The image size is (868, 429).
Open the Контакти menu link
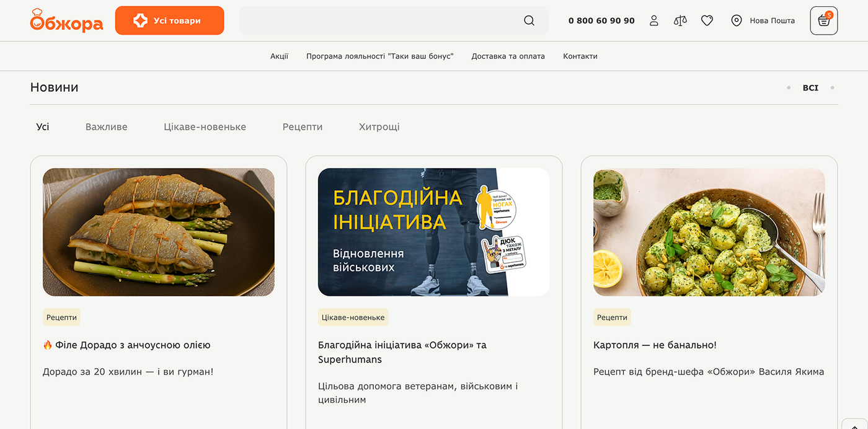580,56
